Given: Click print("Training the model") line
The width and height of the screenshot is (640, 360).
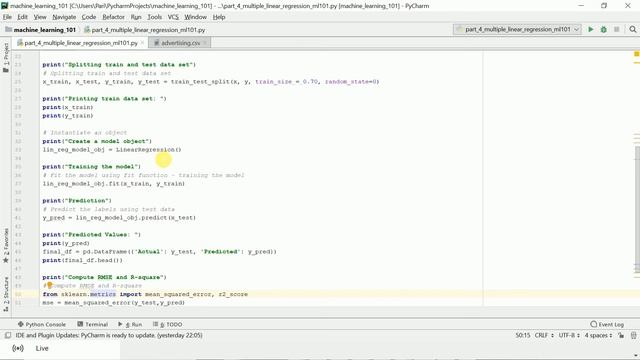Looking at the screenshot, I should tap(91, 167).
